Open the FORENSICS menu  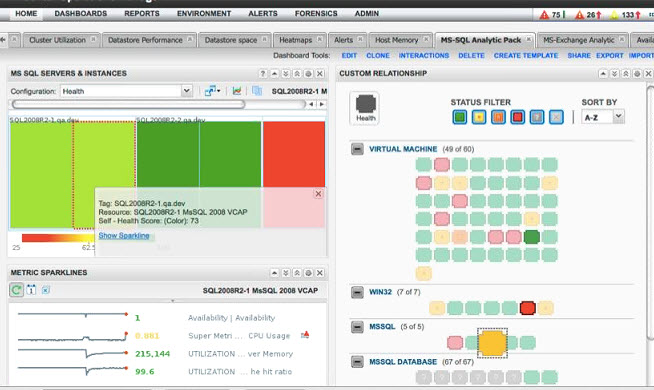(316, 14)
